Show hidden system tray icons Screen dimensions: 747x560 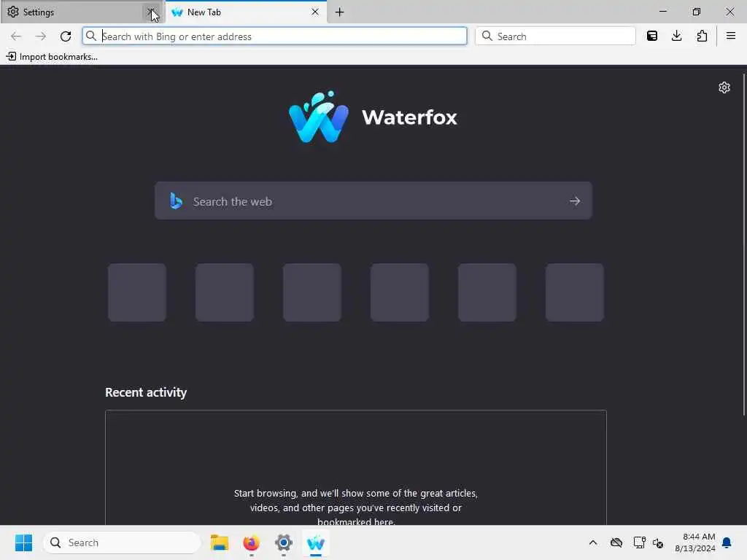coord(592,542)
